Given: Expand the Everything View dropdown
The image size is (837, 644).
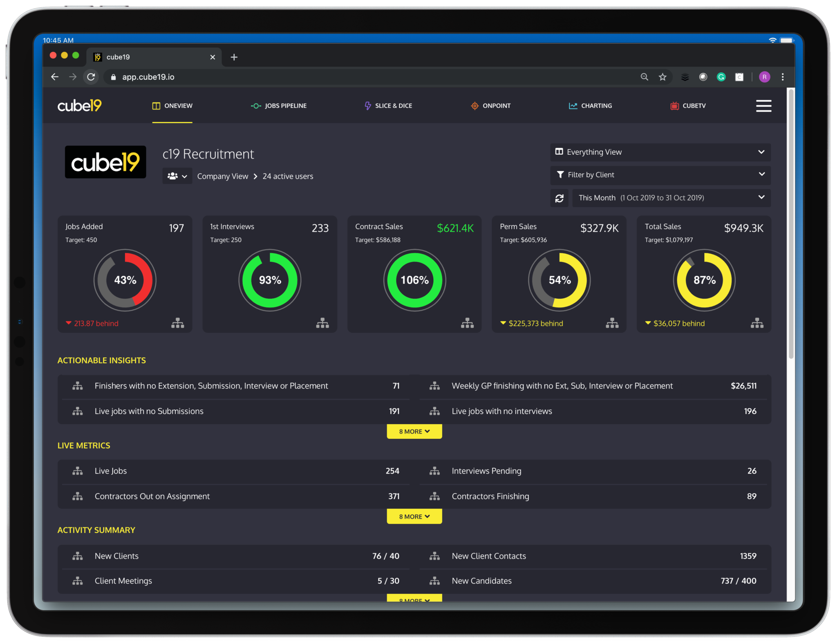Looking at the screenshot, I should (x=660, y=152).
